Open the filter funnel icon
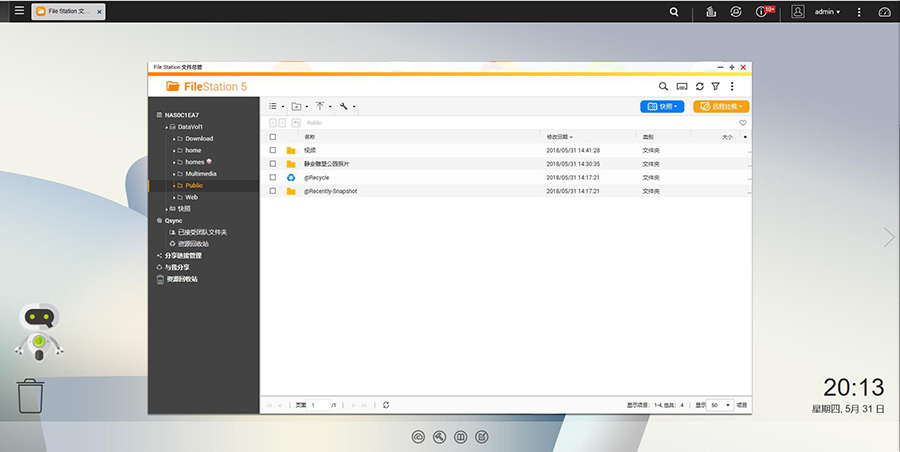 point(715,87)
